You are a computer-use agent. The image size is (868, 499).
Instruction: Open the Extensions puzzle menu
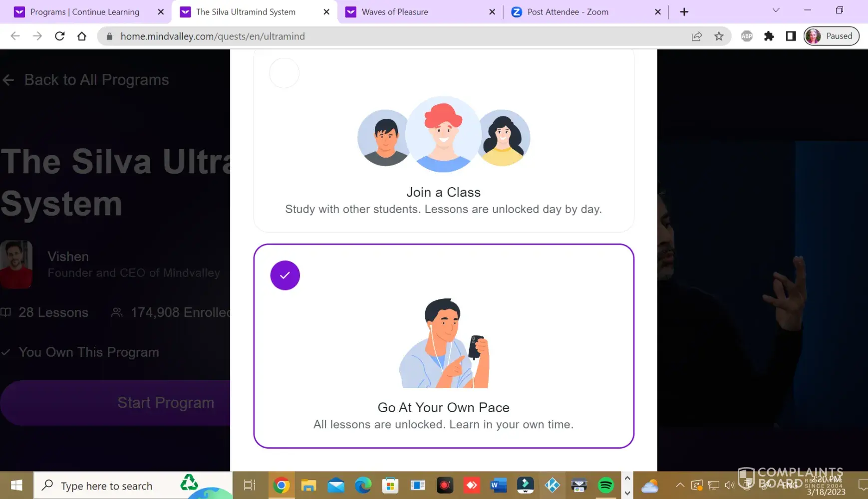(x=769, y=36)
